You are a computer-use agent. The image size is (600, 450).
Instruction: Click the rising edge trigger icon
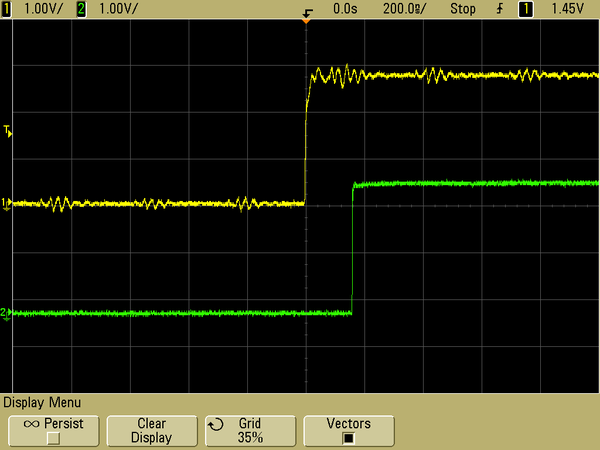pyautogui.click(x=500, y=9)
